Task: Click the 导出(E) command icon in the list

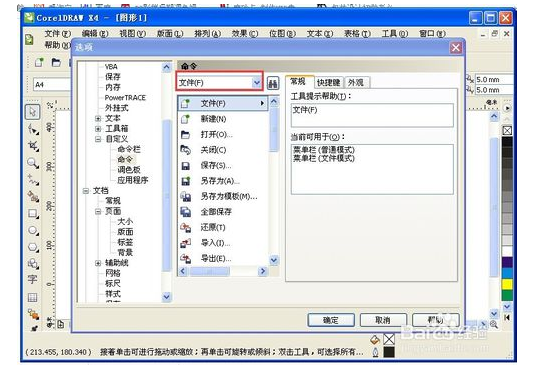Action: [185, 258]
